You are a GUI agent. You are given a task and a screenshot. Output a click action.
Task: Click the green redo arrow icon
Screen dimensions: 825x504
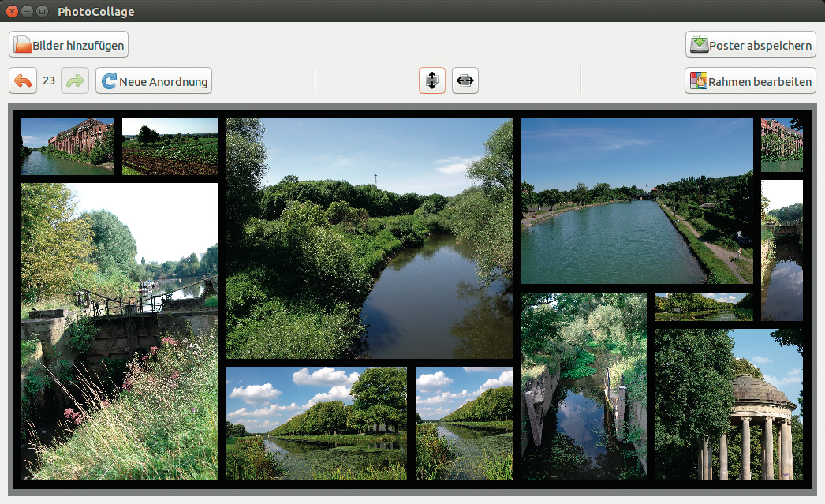point(75,80)
